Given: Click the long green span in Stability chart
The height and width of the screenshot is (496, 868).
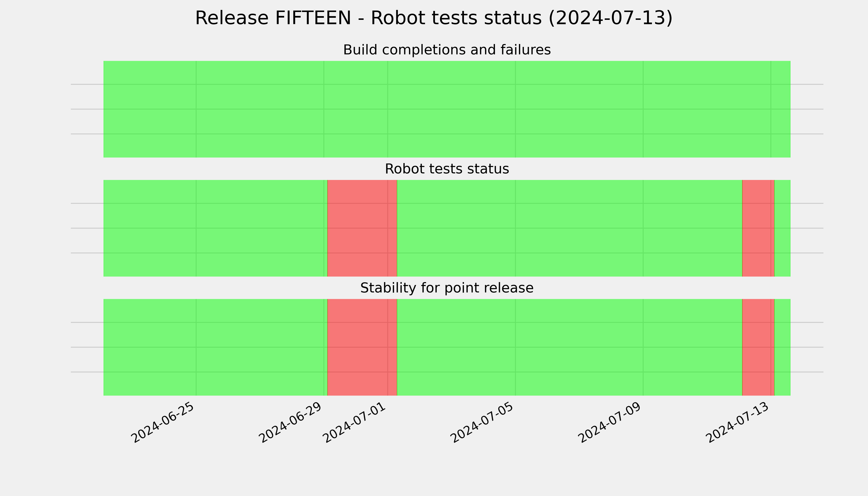Looking at the screenshot, I should [570, 347].
